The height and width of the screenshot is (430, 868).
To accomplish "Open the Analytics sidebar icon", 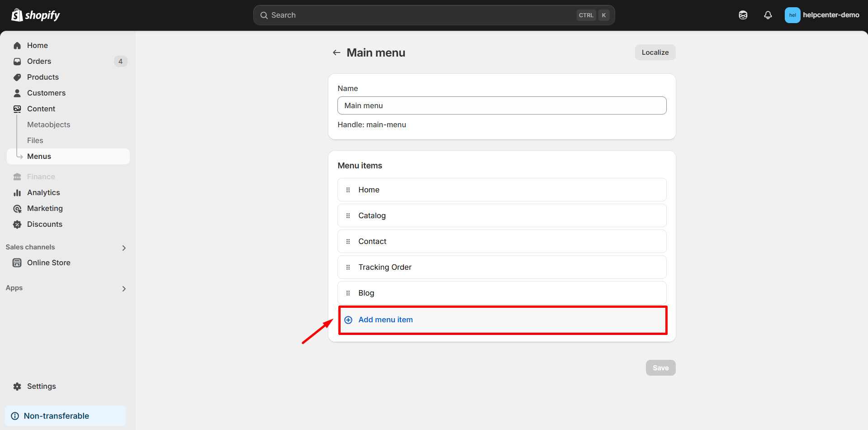I will [x=17, y=192].
